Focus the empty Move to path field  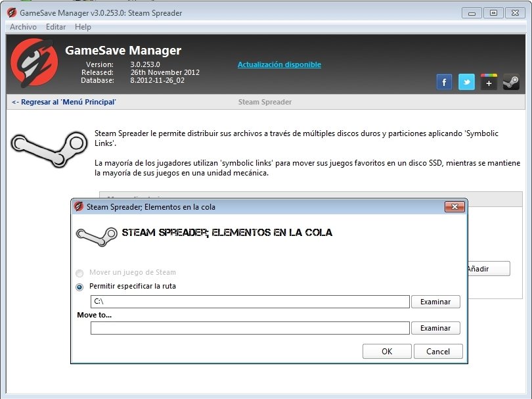250,328
